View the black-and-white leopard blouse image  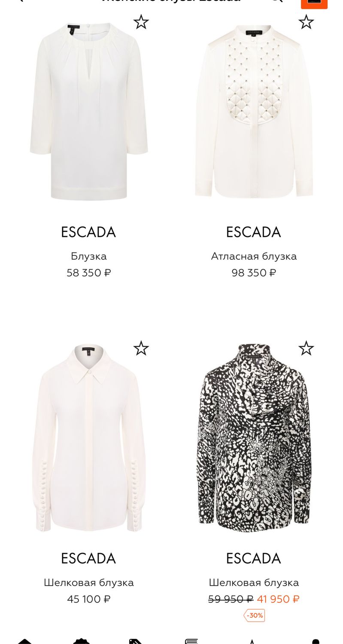coord(254,436)
